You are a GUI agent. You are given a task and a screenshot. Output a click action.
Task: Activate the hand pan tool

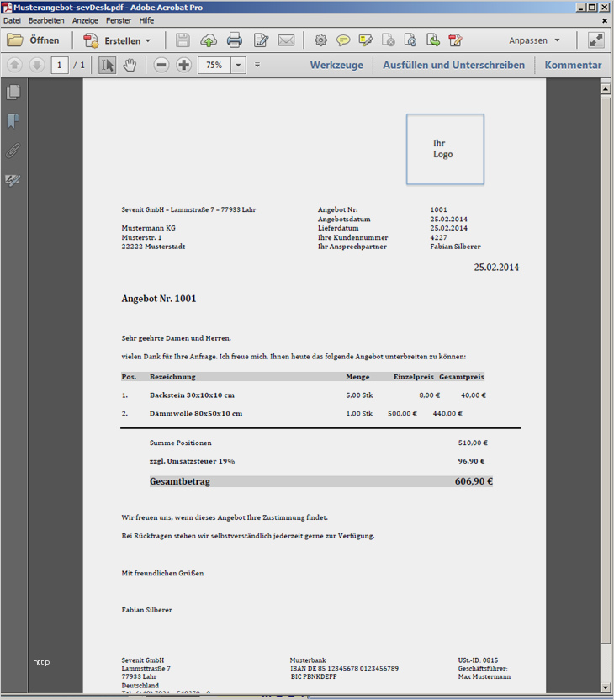(x=130, y=65)
